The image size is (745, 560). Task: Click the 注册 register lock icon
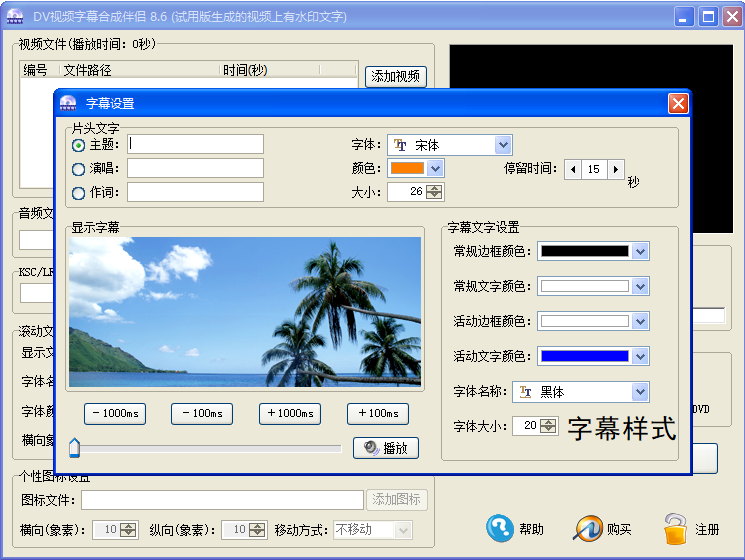coord(676,528)
